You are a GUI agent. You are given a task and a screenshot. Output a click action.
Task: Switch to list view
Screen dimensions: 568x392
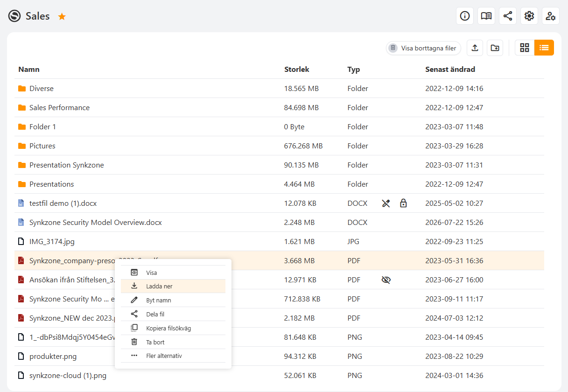pyautogui.click(x=544, y=48)
